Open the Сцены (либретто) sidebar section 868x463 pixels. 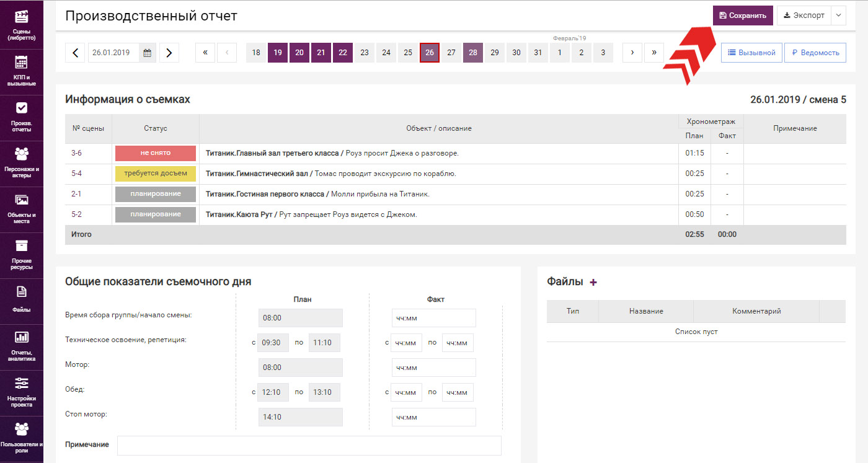pos(21,25)
